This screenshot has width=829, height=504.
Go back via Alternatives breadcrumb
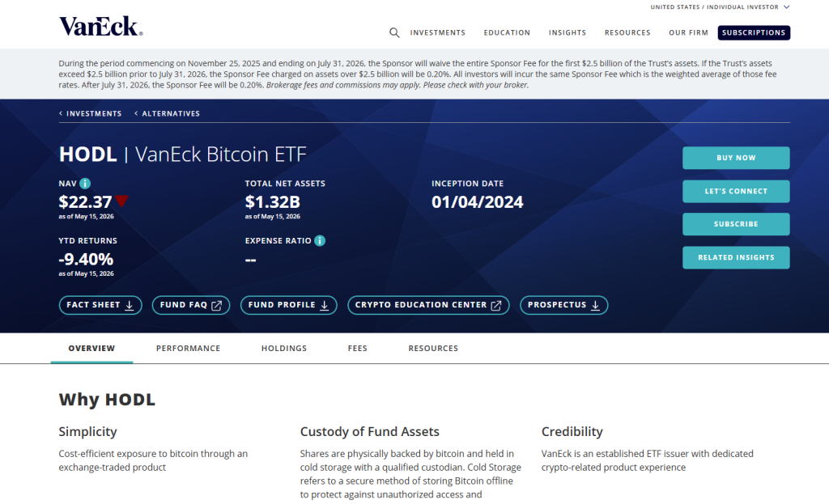tap(167, 113)
